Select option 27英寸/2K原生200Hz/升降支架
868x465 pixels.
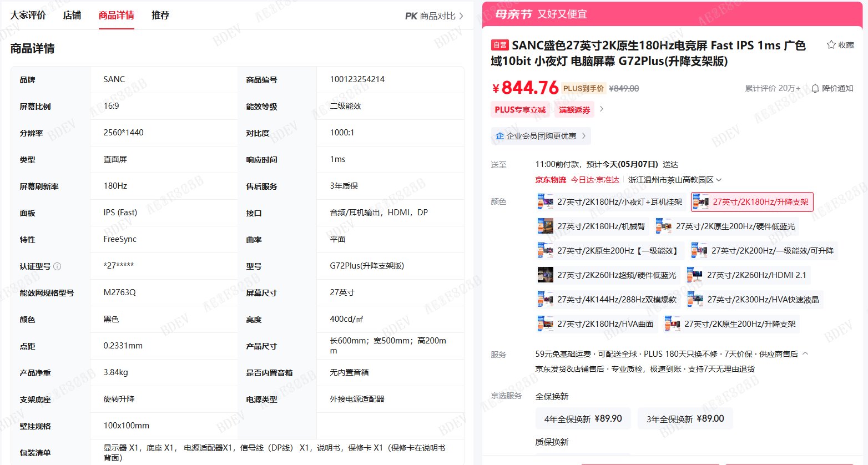[x=730, y=324]
